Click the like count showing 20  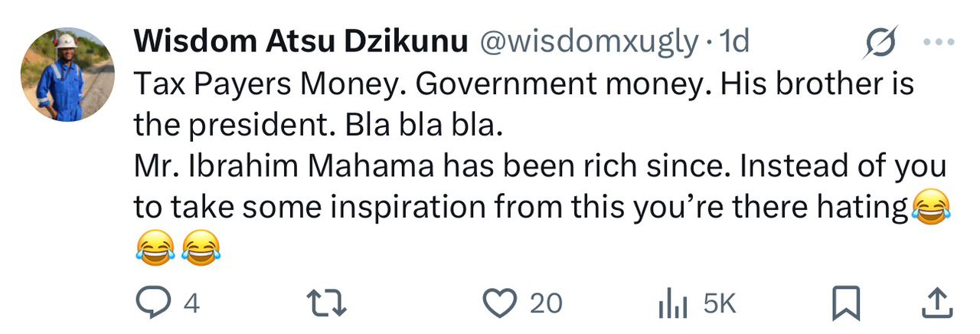coord(546,304)
